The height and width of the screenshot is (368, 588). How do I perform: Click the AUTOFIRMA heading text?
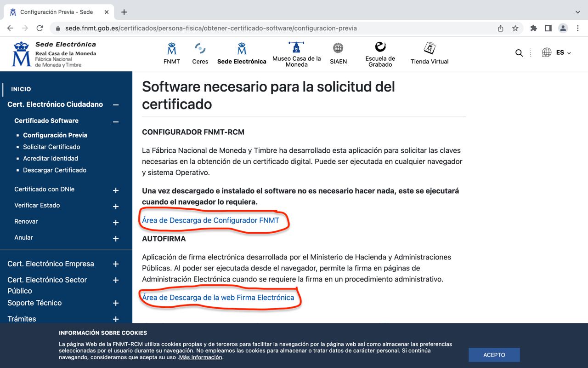[x=164, y=239]
